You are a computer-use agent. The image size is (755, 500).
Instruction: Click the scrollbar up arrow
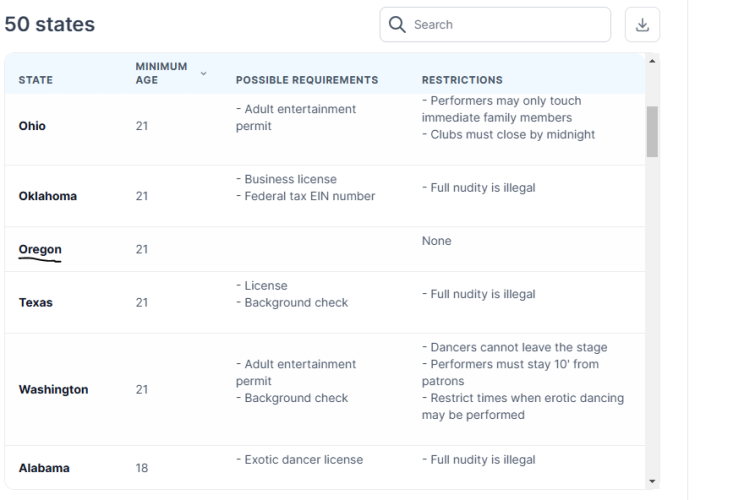tap(652, 61)
